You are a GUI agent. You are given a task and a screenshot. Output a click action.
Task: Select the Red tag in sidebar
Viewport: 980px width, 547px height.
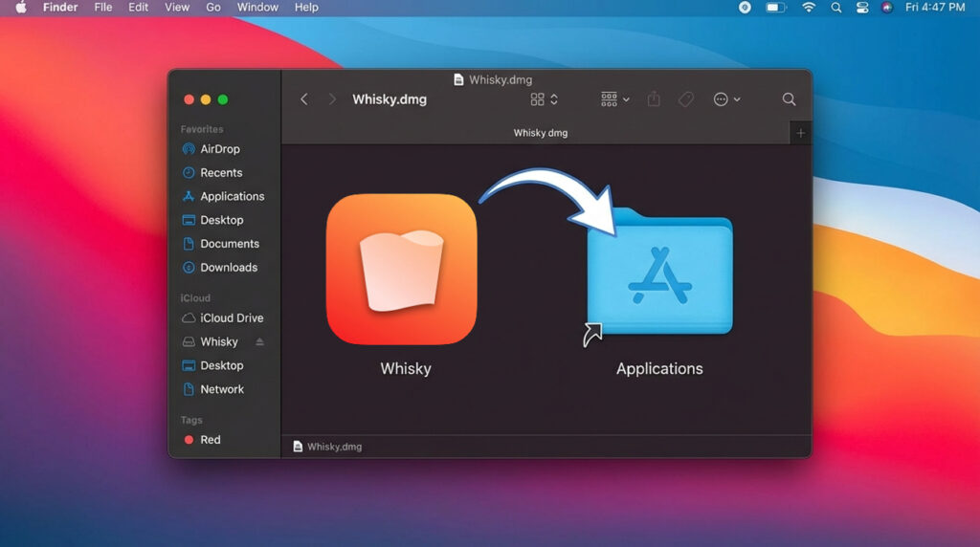tap(210, 440)
